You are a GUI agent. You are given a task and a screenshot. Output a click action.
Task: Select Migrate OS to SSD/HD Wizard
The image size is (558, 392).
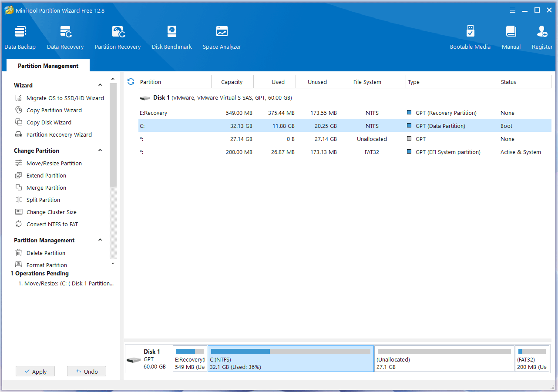pyautogui.click(x=65, y=98)
